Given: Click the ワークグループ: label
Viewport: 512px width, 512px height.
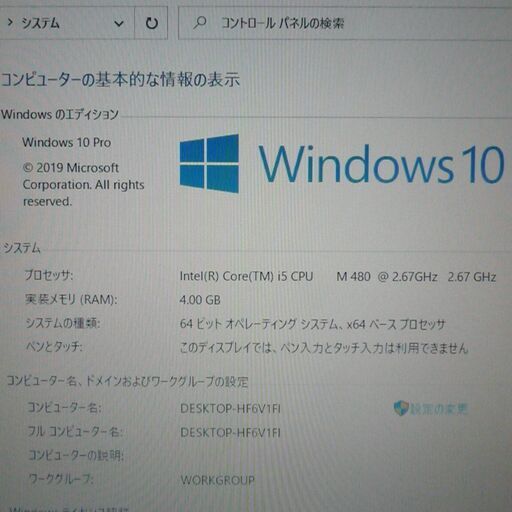Looking at the screenshot, I should pos(61,479).
